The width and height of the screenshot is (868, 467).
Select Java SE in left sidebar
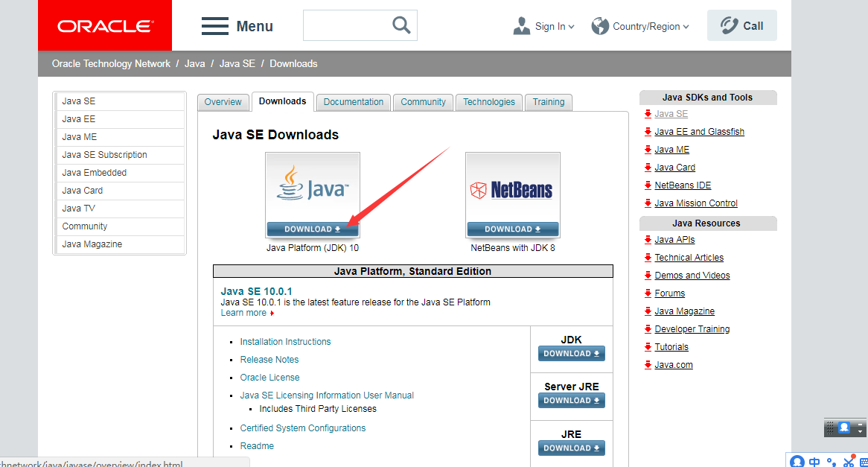pyautogui.click(x=120, y=101)
